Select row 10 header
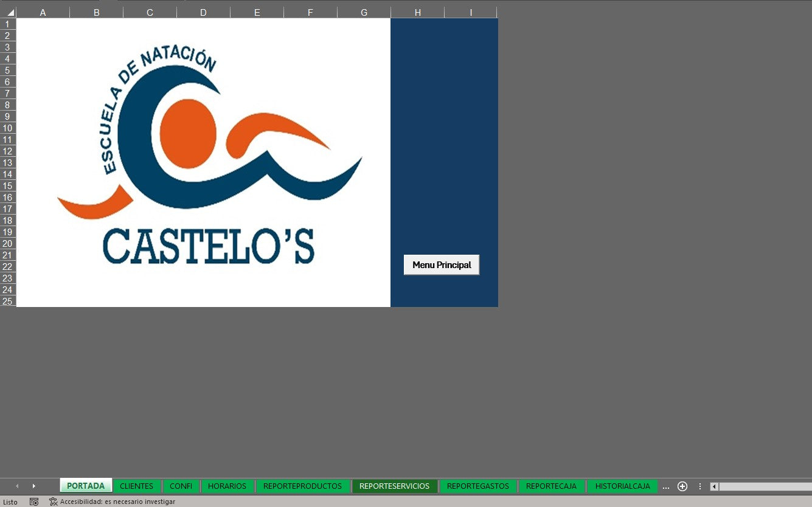 [8, 128]
